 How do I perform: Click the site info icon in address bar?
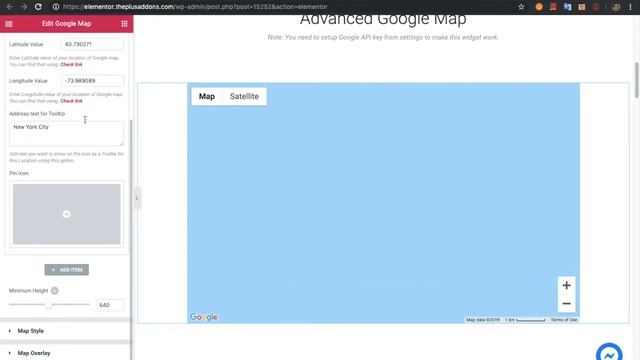(56, 7)
